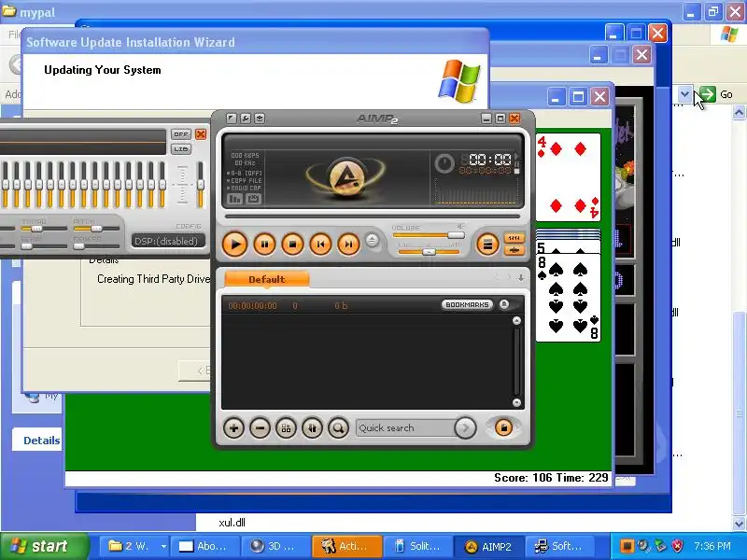Switch to 'Abo...' taskbar window
Viewport: 747px width, 560px height.
[x=204, y=546]
